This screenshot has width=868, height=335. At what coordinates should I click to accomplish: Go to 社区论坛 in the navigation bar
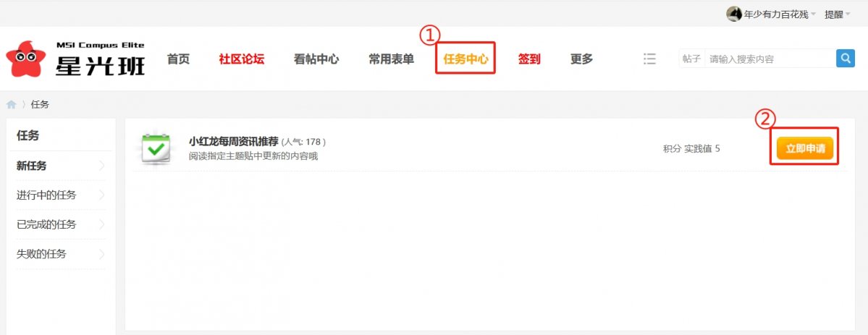point(241,59)
